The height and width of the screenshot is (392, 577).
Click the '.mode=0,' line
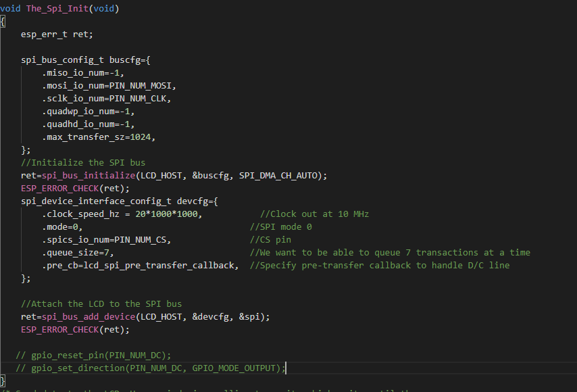click(62, 227)
